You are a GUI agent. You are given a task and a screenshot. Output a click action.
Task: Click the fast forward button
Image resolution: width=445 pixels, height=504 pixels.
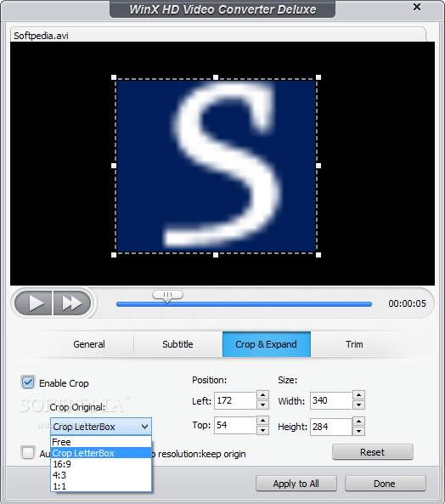pyautogui.click(x=72, y=303)
